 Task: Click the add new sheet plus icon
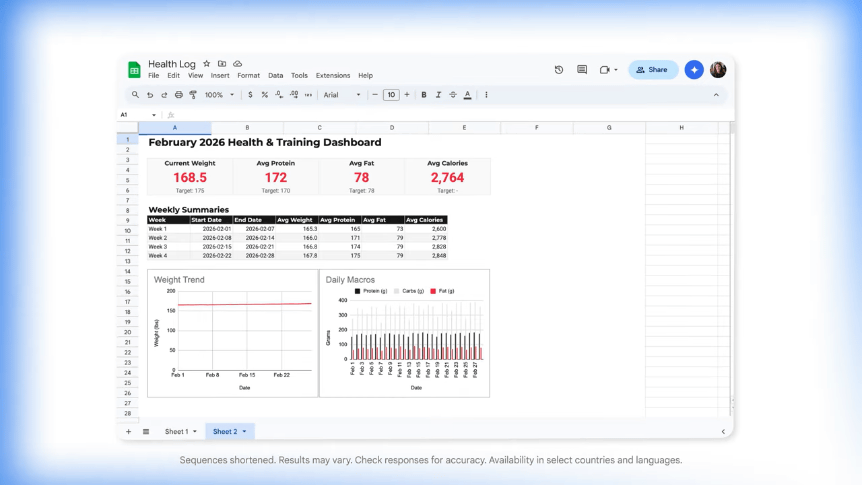point(128,432)
